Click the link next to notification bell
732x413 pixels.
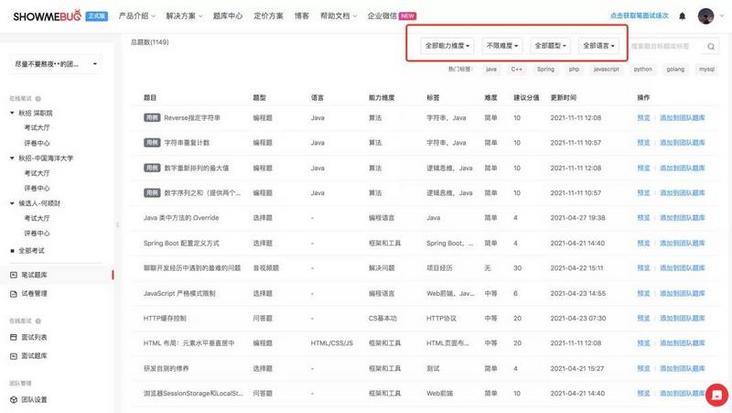tap(640, 16)
